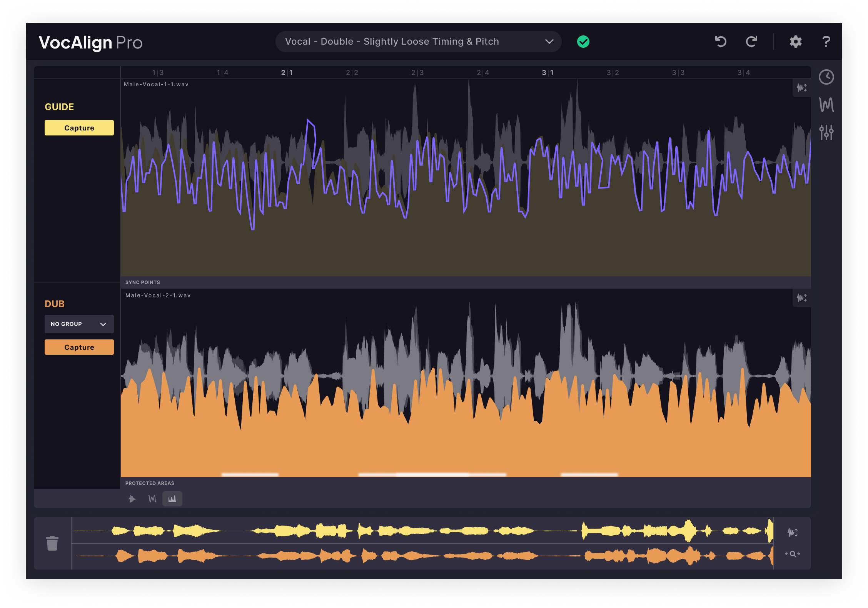Capture audio for the GUIDE track
Viewport: 868px width, 608px height.
click(x=79, y=127)
